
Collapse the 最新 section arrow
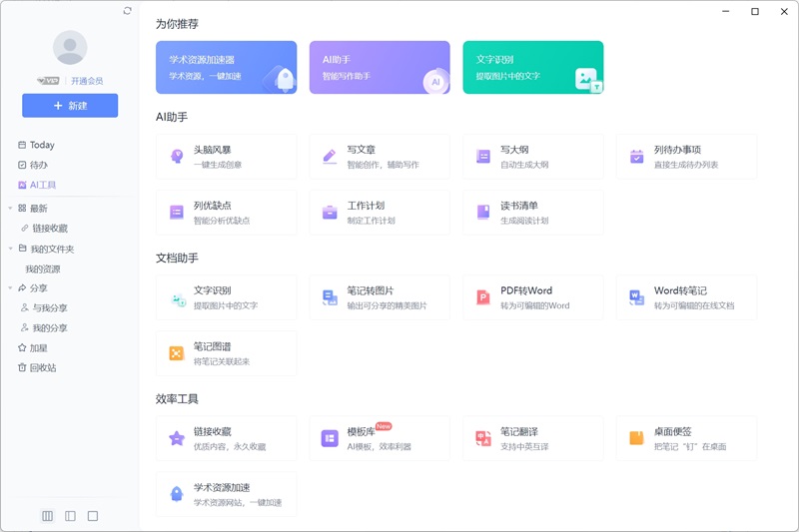coord(10,208)
